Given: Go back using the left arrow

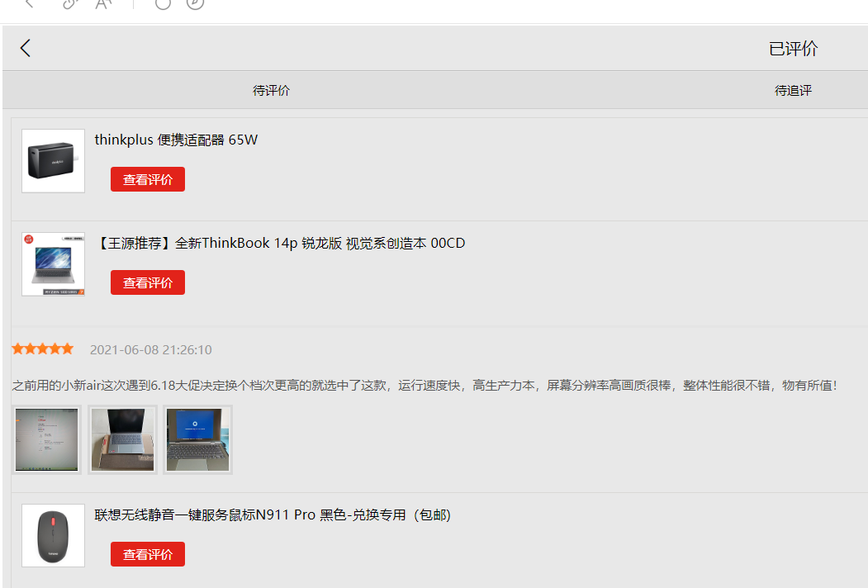Looking at the screenshot, I should [x=25, y=48].
